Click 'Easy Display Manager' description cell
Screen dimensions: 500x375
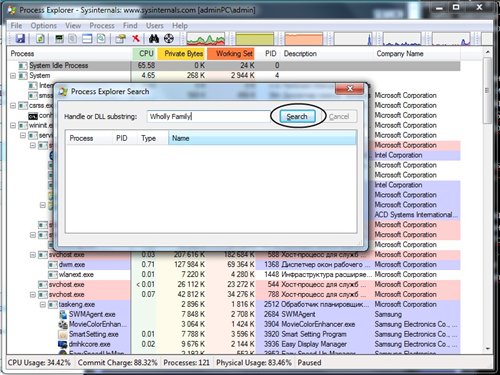[314, 344]
